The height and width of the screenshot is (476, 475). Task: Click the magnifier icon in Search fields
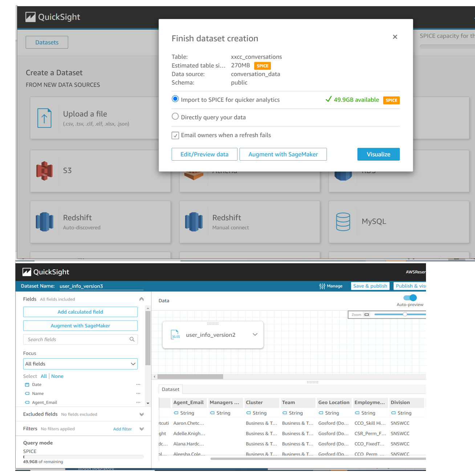(x=132, y=339)
